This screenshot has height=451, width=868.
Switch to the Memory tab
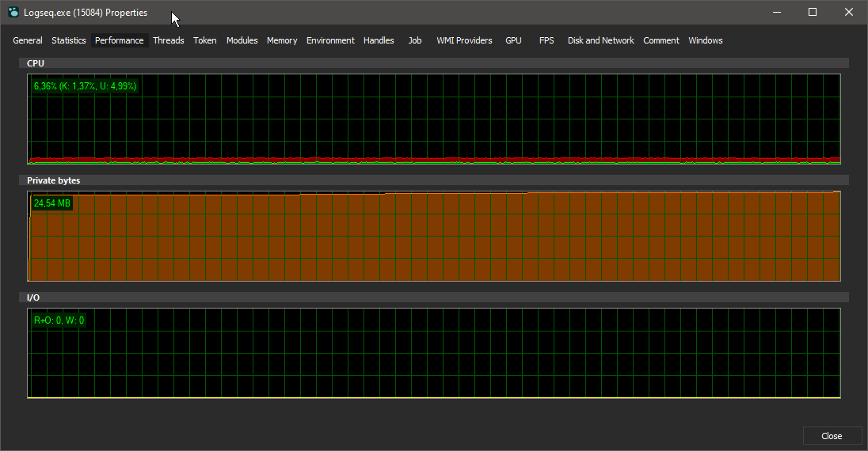click(x=282, y=40)
